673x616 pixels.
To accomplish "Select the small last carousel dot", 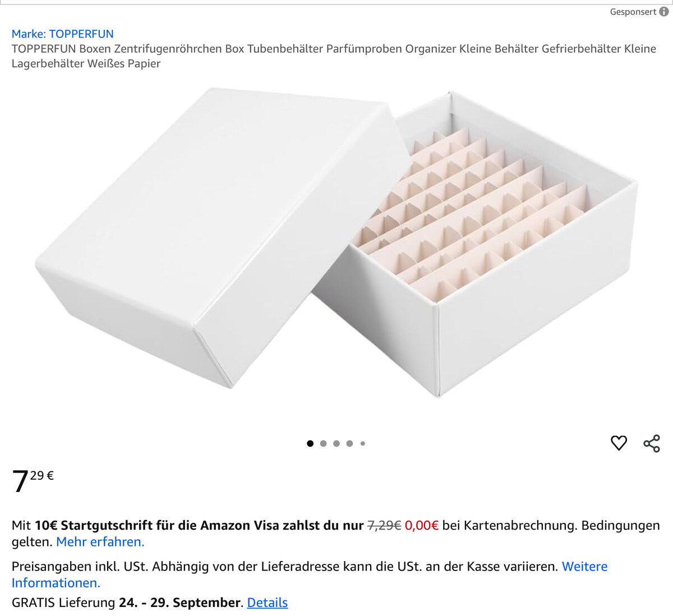I will pos(363,443).
